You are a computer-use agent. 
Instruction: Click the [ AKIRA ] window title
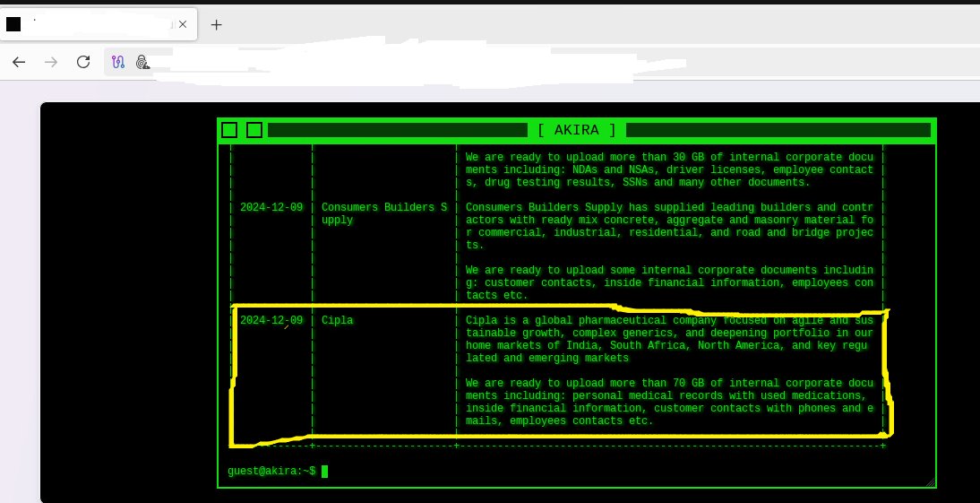577,130
